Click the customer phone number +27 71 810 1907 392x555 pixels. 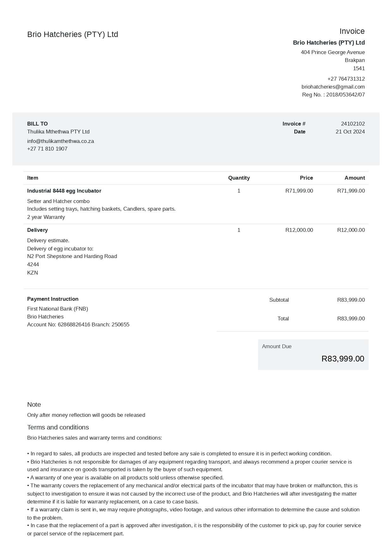coord(47,149)
